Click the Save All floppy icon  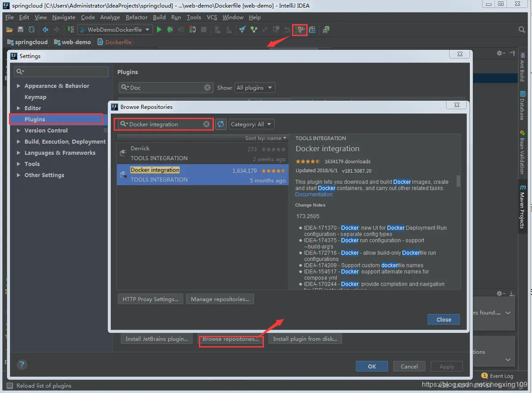(x=21, y=30)
